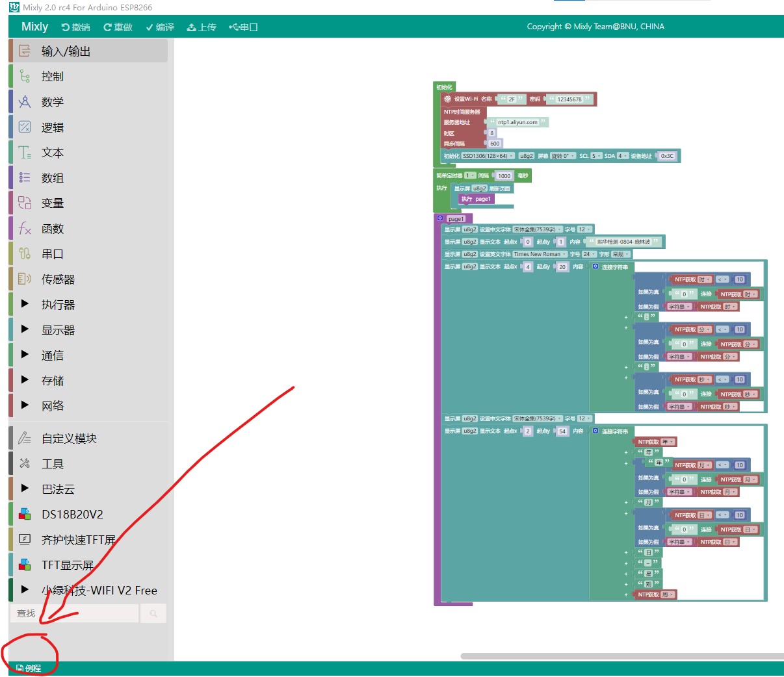Open the 字形 常规 style dropdown
784x677 pixels.
[x=621, y=254]
